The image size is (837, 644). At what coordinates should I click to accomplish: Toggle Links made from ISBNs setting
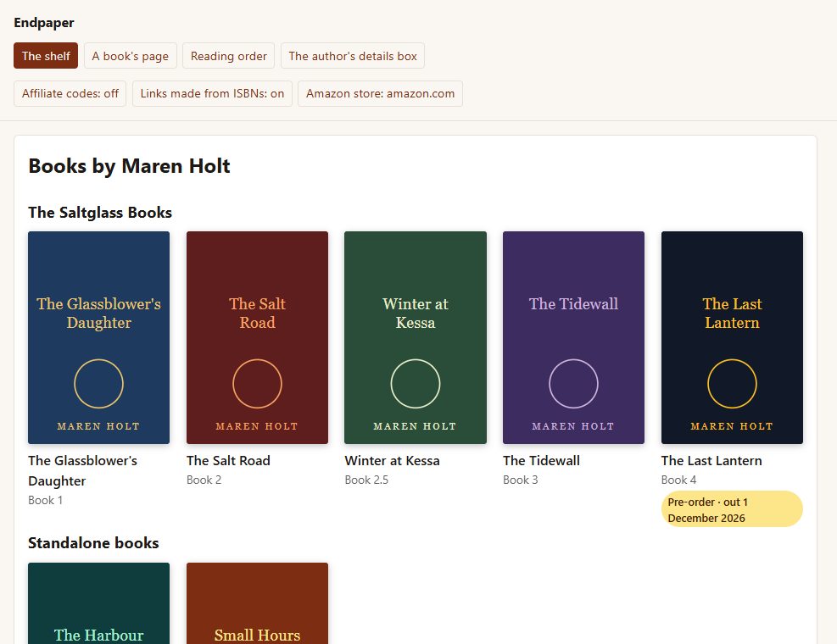tap(213, 93)
